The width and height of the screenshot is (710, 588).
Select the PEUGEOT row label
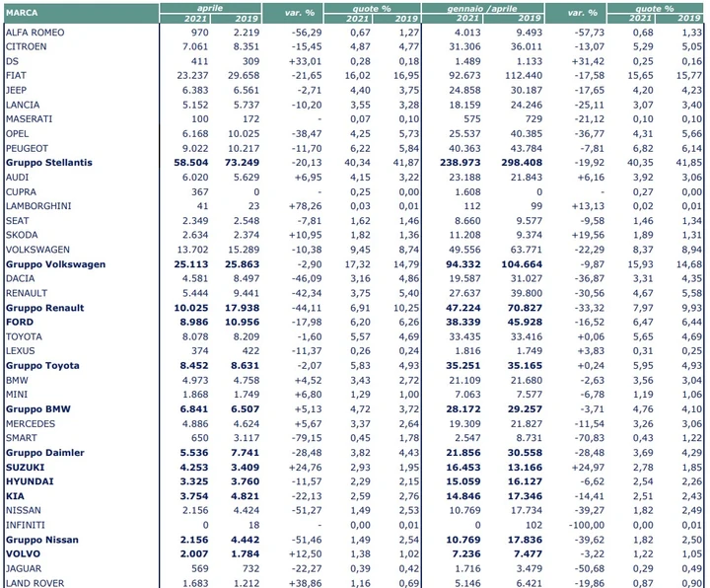(x=27, y=149)
